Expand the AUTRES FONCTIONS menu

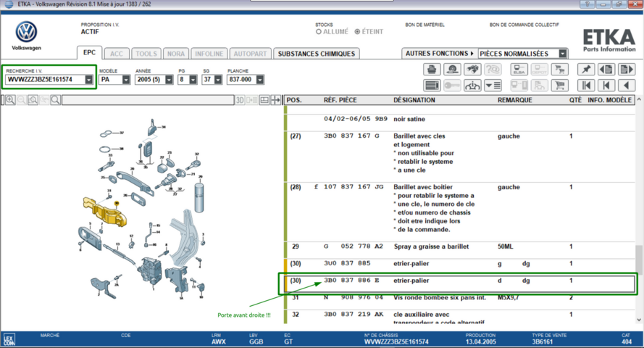coord(440,54)
